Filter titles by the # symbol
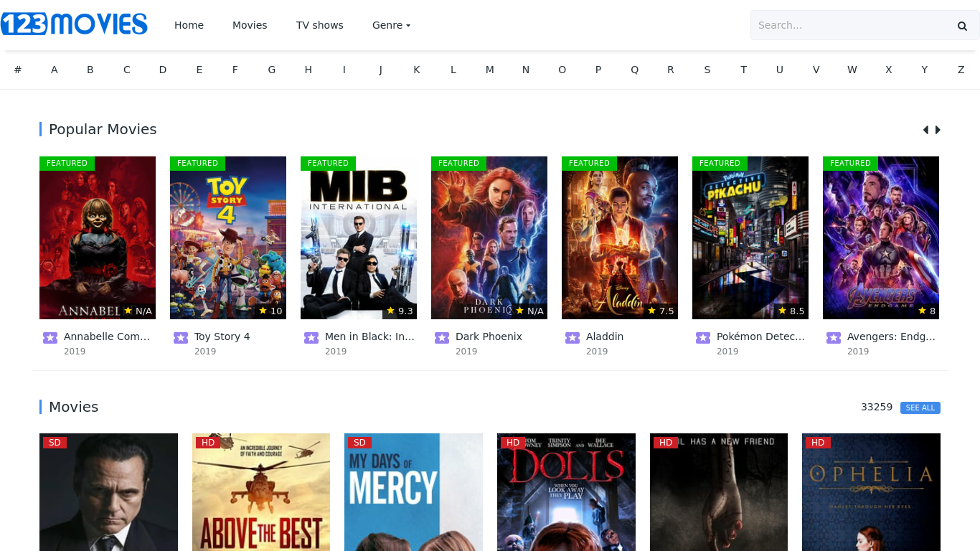 pyautogui.click(x=18, y=70)
